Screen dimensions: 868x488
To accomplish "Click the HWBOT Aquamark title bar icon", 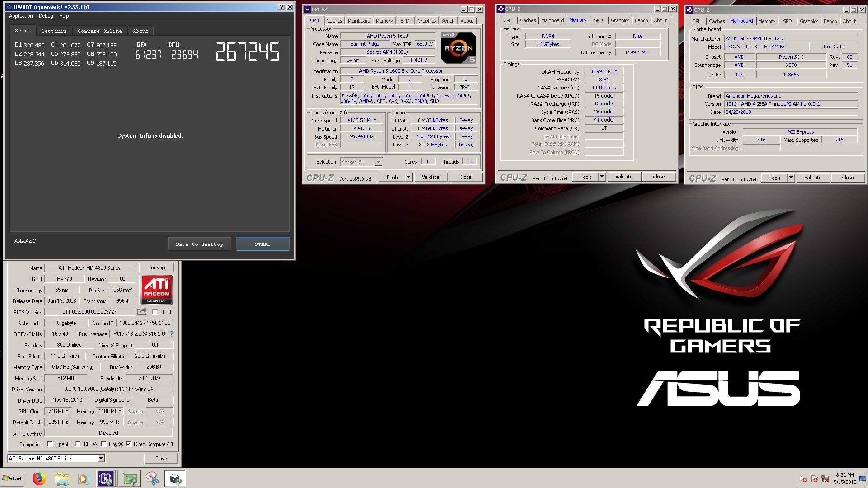I will (x=9, y=7).
